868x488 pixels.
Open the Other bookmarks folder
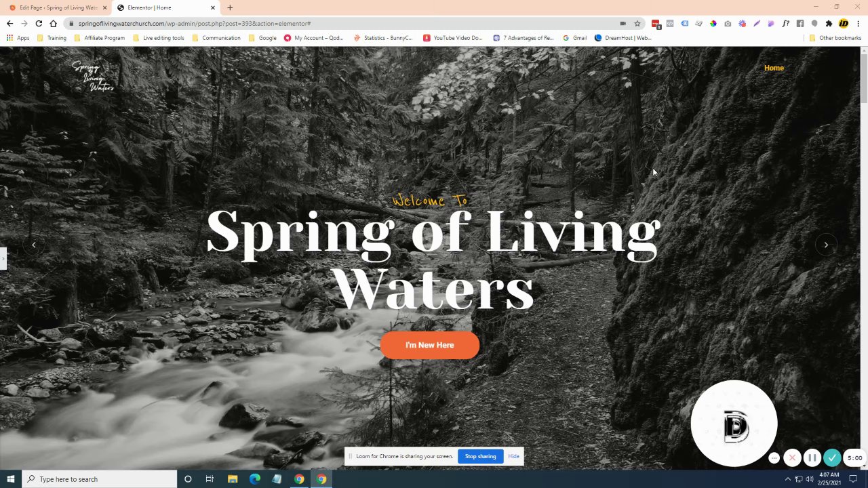[x=835, y=38]
